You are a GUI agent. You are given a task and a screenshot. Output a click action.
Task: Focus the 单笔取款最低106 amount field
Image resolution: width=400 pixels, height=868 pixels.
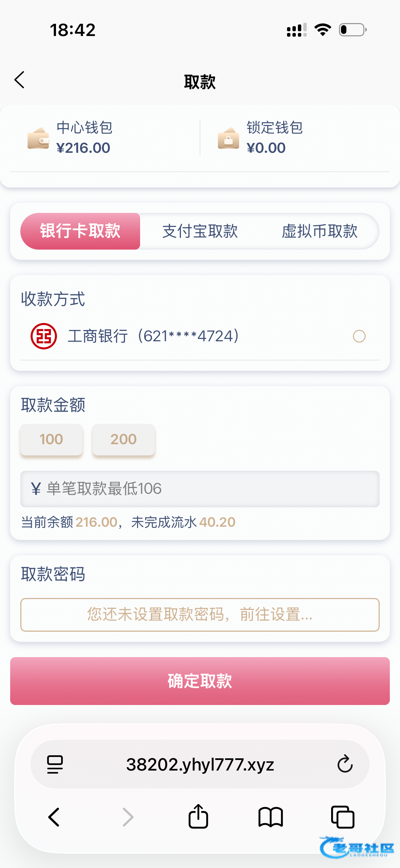[200, 489]
